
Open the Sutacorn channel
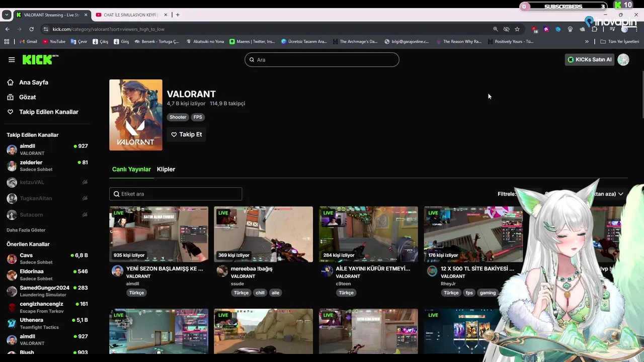point(47,215)
